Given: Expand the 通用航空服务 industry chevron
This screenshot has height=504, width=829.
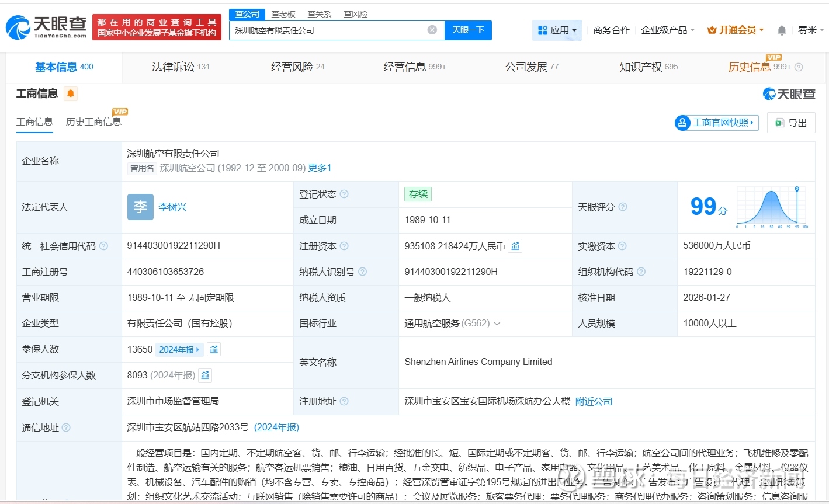Looking at the screenshot, I should [x=497, y=324].
